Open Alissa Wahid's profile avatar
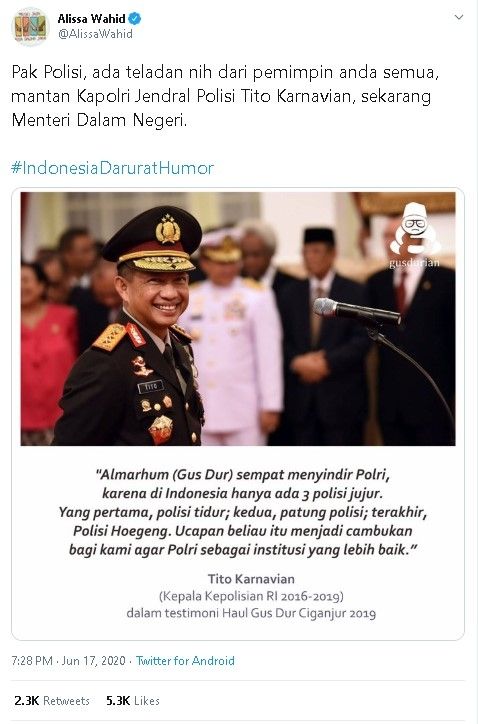This screenshot has height=724, width=478. pos(30,27)
